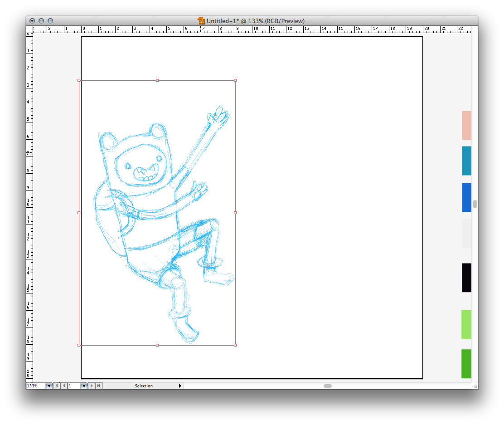Click the ruler origin corner box

click(29, 29)
